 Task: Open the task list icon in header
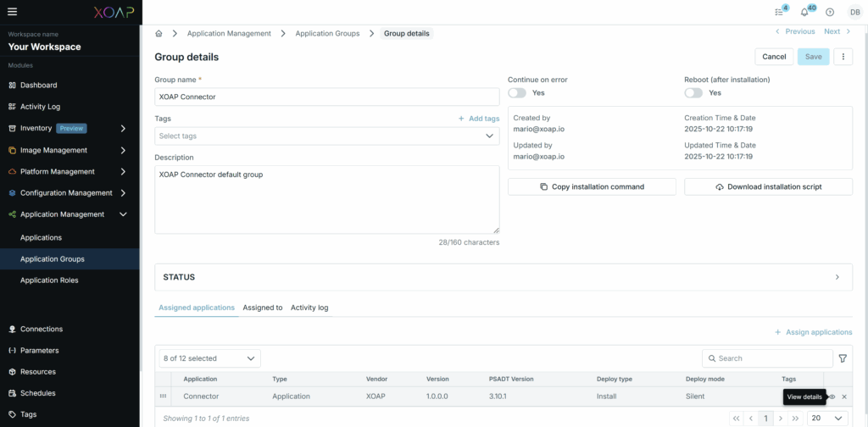[x=778, y=12]
